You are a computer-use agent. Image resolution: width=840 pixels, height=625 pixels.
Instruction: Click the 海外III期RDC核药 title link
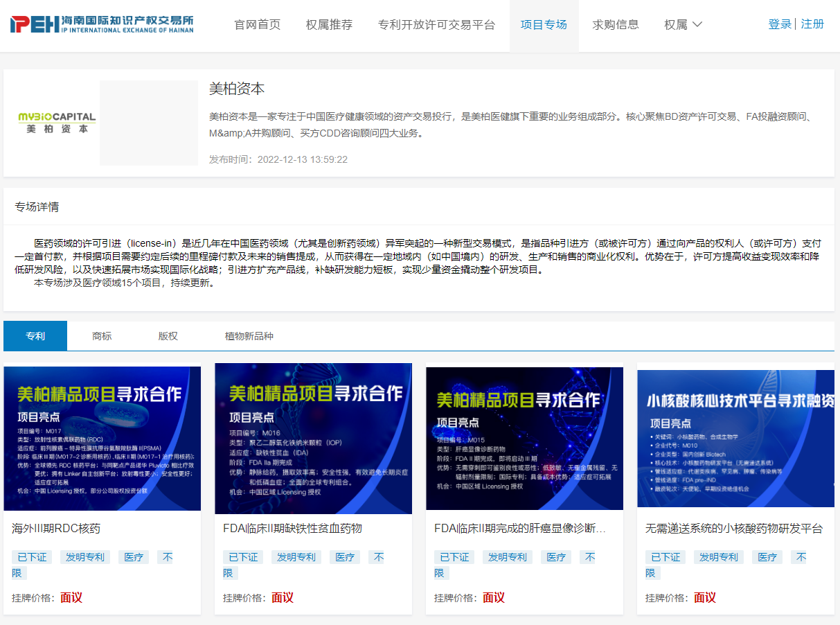[56, 529]
